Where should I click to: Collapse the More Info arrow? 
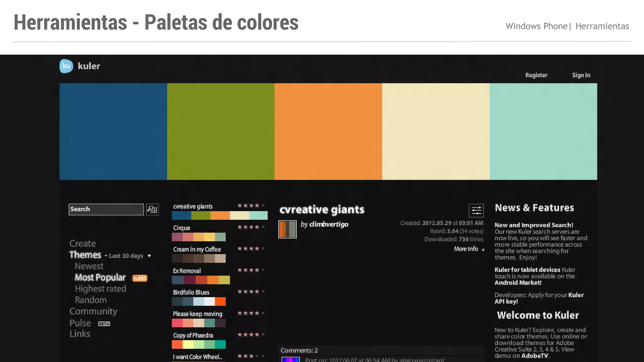[483, 250]
